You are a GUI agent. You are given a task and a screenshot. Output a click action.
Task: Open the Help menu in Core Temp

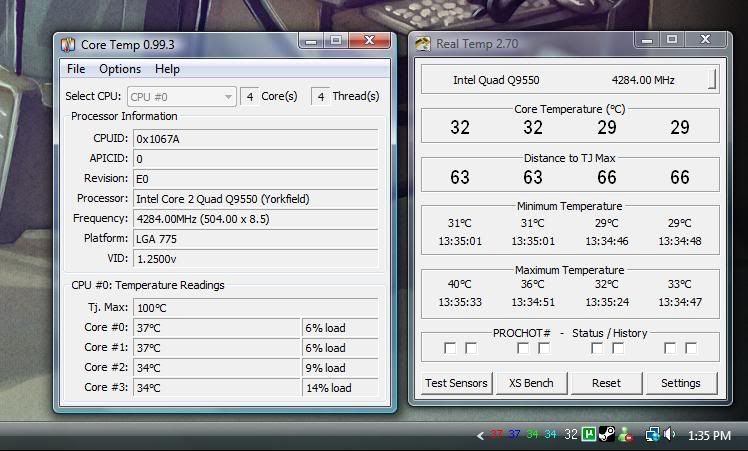point(167,69)
